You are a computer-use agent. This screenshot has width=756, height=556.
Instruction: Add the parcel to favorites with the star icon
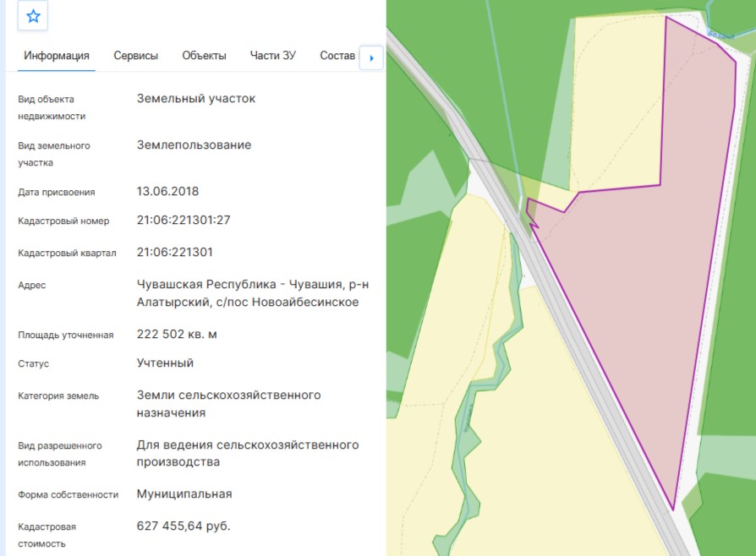(33, 16)
